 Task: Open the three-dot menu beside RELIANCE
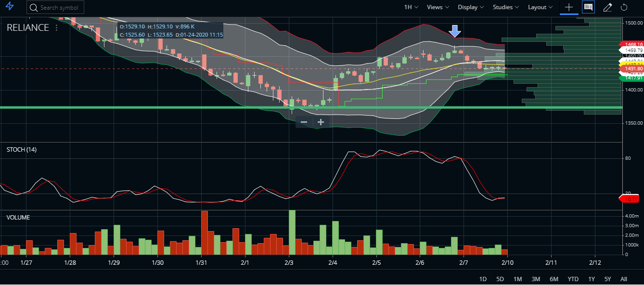[x=56, y=27]
